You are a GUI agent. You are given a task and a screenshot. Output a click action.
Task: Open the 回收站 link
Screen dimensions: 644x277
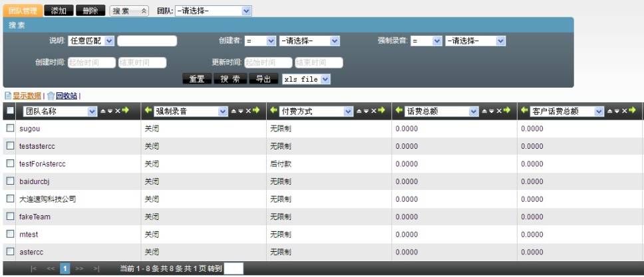65,96
